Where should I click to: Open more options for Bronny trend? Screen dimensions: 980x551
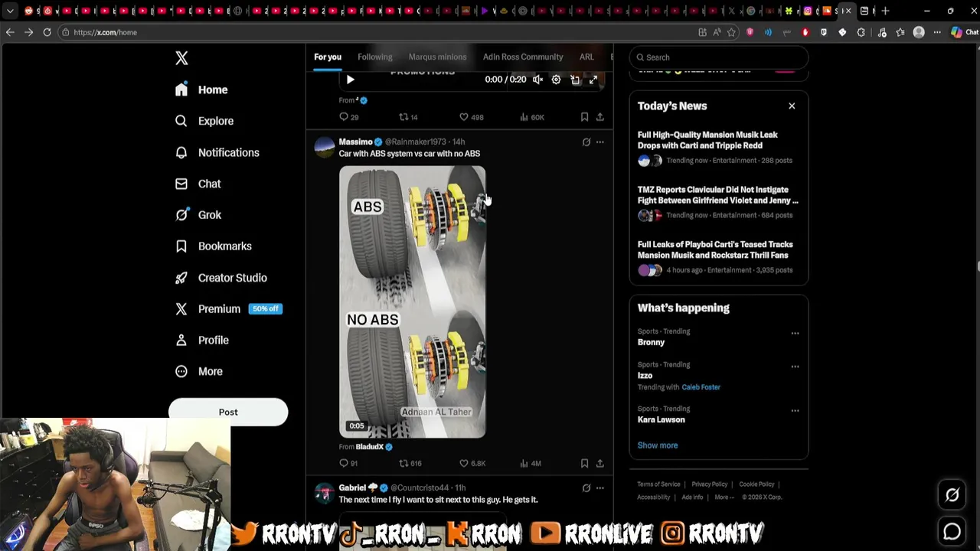pos(795,334)
